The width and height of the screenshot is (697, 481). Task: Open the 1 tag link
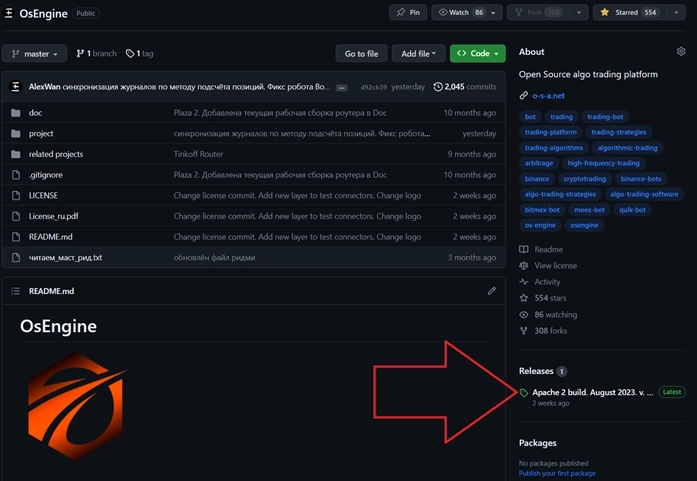[x=139, y=53]
